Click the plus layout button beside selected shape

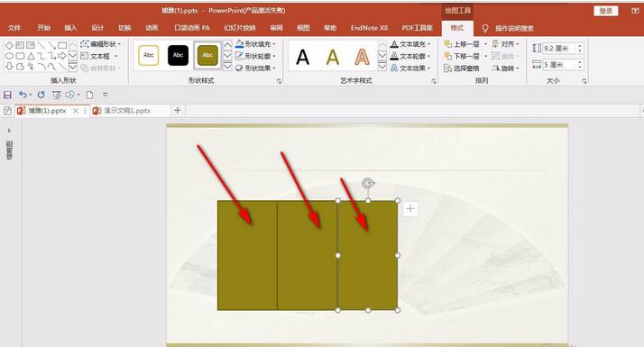(409, 209)
